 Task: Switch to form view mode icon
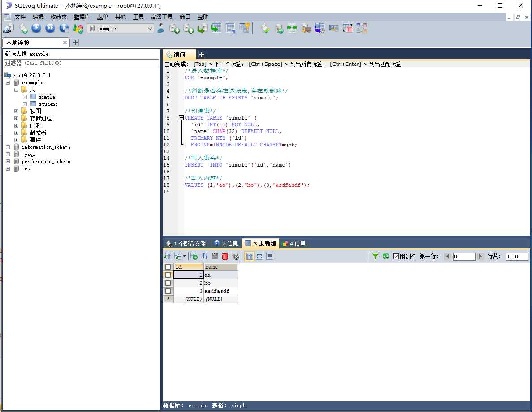coord(260,256)
